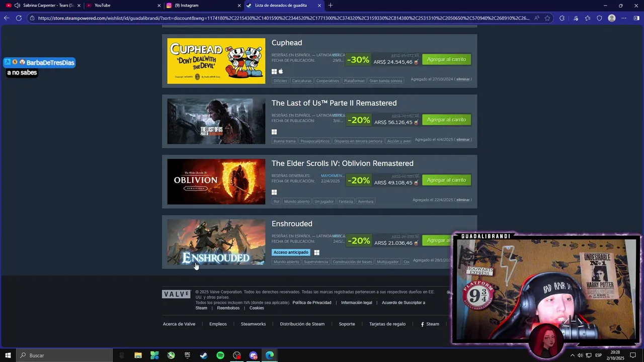Click the Apple platform icon on Cuphead
The height and width of the screenshot is (362, 644).
(x=281, y=71)
